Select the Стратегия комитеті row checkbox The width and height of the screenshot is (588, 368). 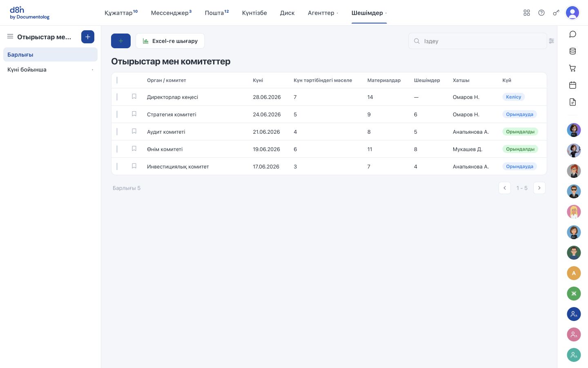[117, 114]
